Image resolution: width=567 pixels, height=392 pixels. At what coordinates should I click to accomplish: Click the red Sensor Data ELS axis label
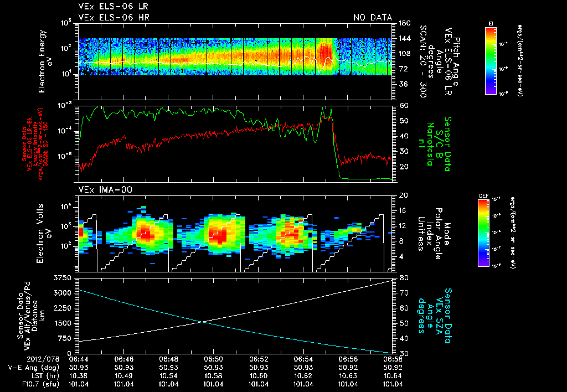point(35,143)
